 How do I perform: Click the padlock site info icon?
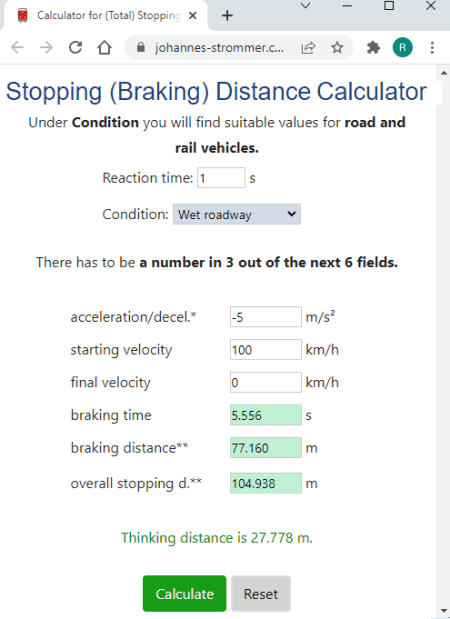[141, 48]
